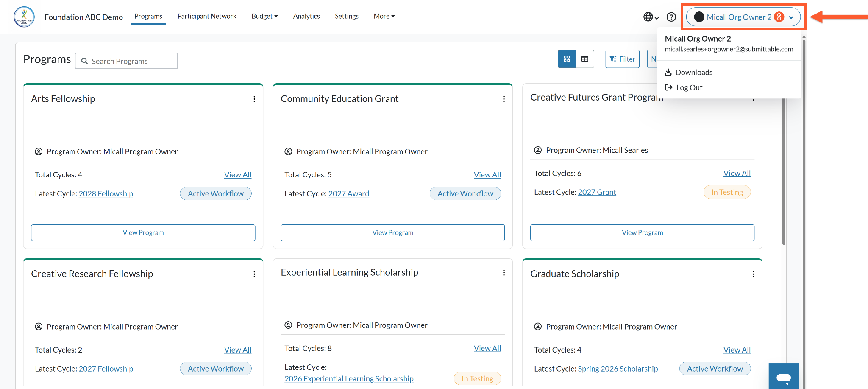This screenshot has width=868, height=389.
Task: View all cycles for Creative Research Fellowship
Action: pyautogui.click(x=238, y=350)
